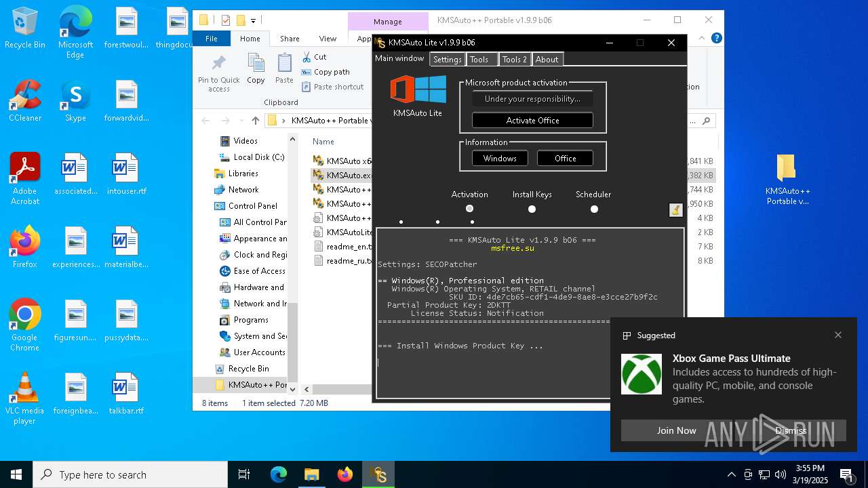868x488 pixels.
Task: Click the Copy icon in Explorer ribbon
Action: (x=256, y=64)
